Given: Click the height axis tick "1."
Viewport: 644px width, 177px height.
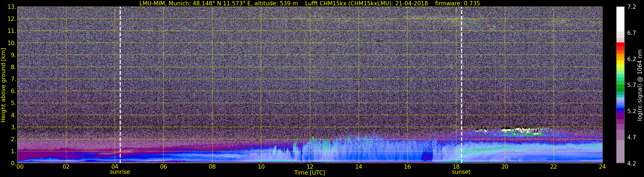Looking at the screenshot, I should (x=13, y=151).
